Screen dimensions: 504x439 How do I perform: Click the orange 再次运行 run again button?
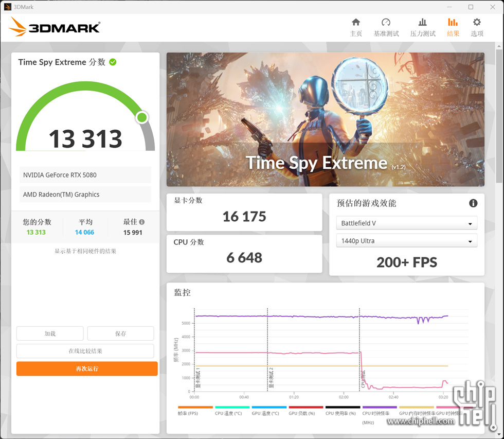tap(87, 368)
